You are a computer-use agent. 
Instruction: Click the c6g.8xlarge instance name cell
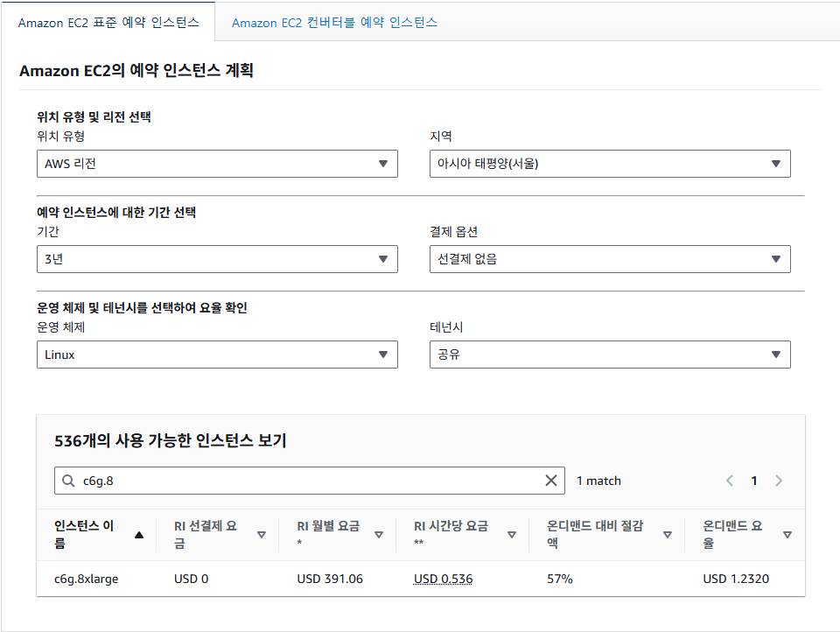[x=87, y=579]
